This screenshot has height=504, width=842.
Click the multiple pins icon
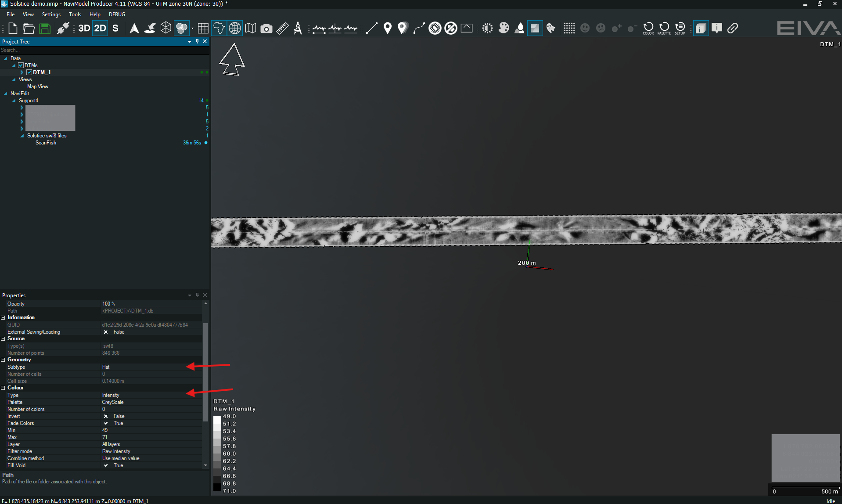(403, 29)
